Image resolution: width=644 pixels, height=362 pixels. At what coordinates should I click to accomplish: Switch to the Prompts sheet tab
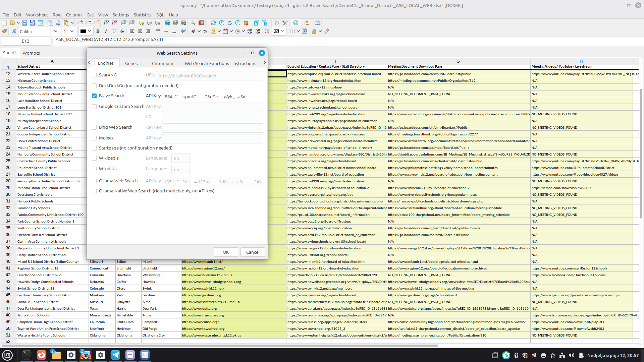(x=31, y=53)
